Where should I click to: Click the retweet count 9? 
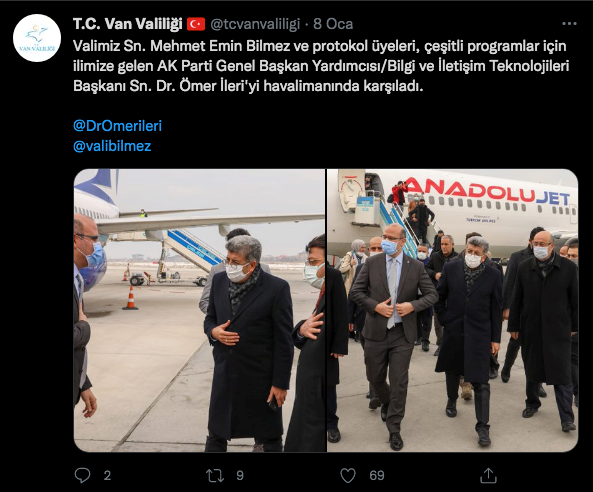coord(240,475)
